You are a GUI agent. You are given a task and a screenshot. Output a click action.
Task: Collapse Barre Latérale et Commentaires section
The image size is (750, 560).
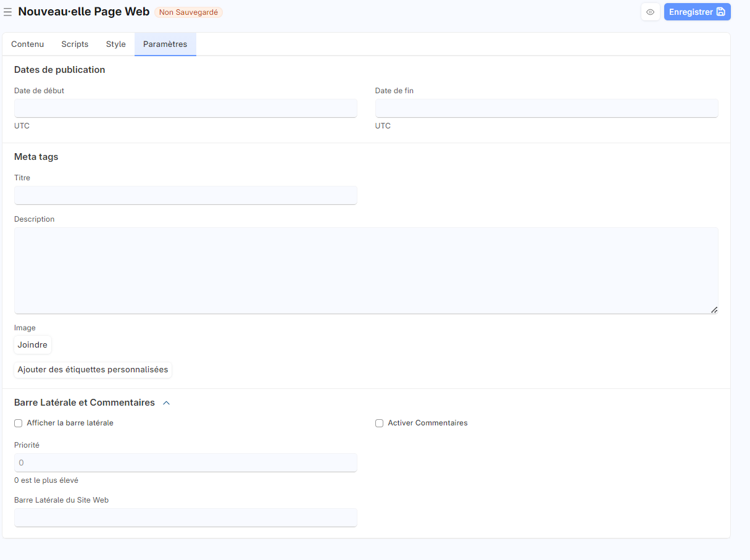[166, 403]
